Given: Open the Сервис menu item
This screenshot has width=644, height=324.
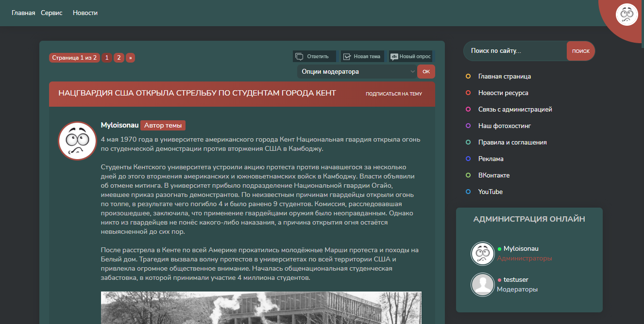Looking at the screenshot, I should 51,13.
